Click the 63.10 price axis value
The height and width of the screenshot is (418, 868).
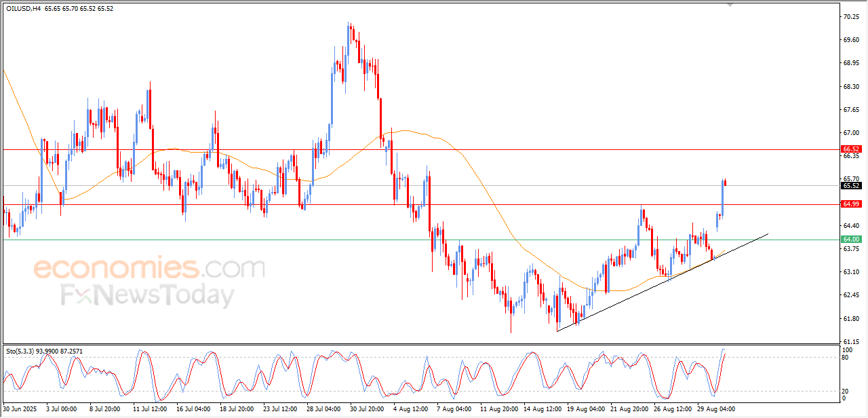(851, 272)
